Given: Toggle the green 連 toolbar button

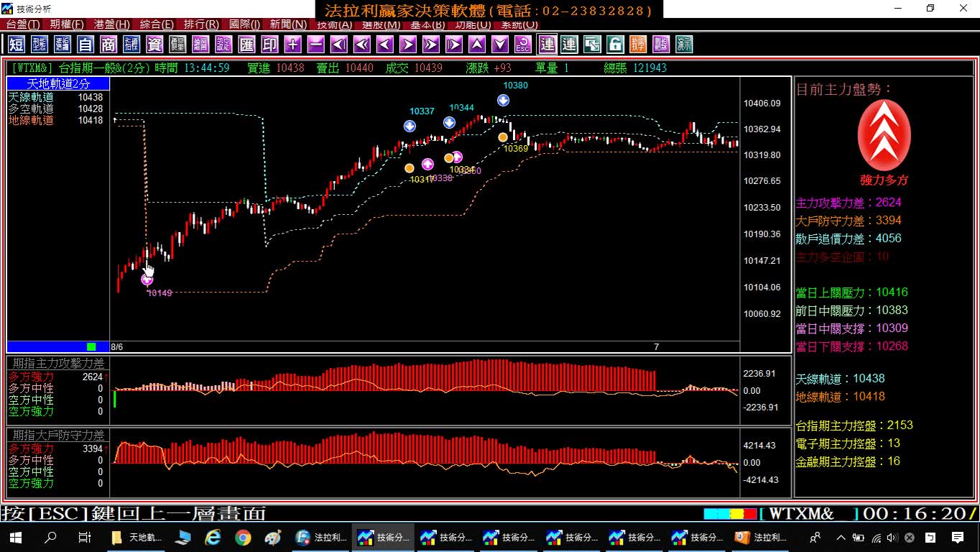Looking at the screenshot, I should coord(569,45).
